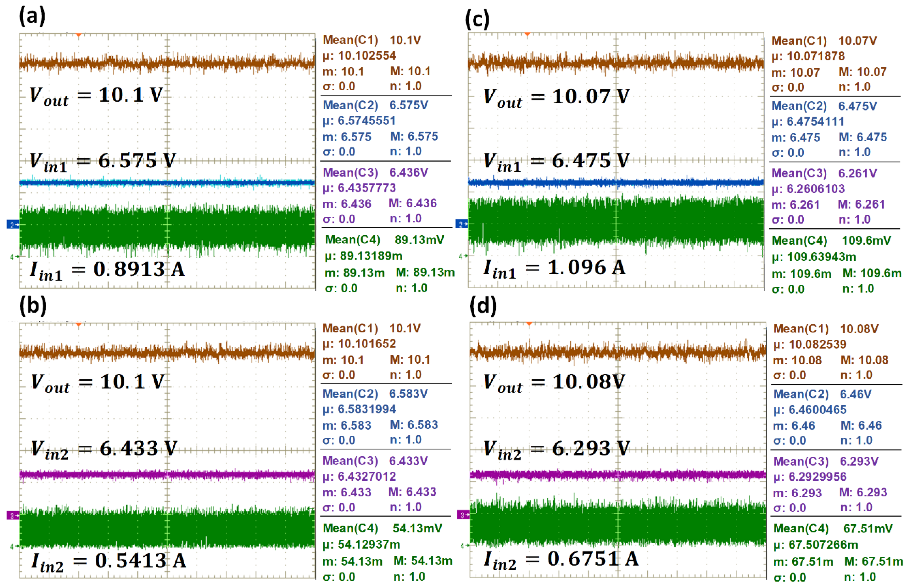Click the orange trigger marker in panel (d)
Image resolution: width=910 pixels, height=588 pixels.
529,324
